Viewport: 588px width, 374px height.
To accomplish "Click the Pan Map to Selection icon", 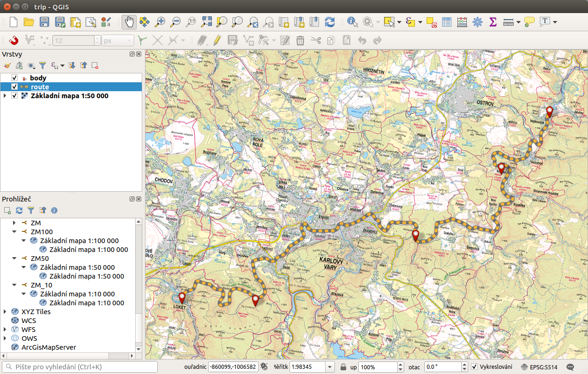I will [x=145, y=22].
